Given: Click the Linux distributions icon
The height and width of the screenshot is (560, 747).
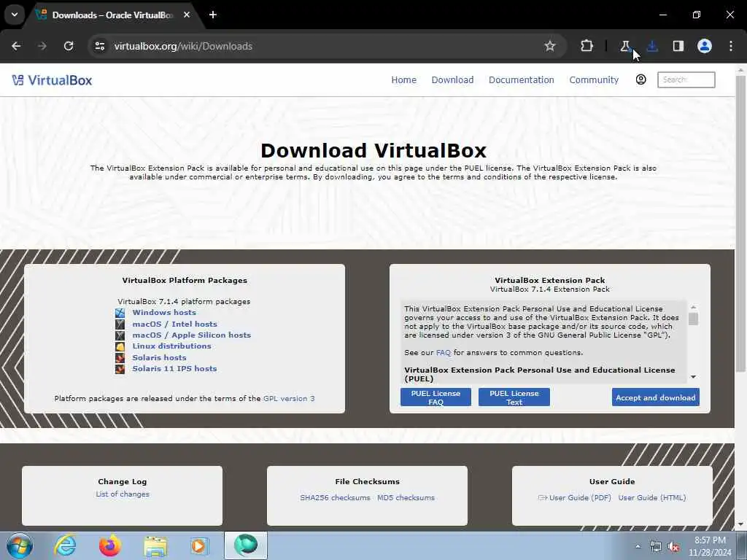Looking at the screenshot, I should coord(120,346).
